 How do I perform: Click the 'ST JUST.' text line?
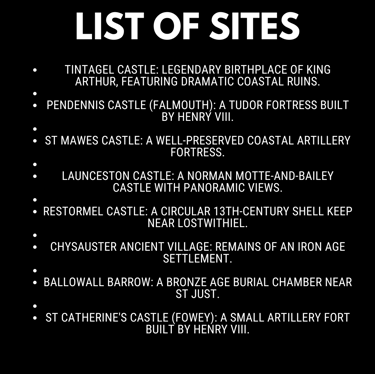198,294
